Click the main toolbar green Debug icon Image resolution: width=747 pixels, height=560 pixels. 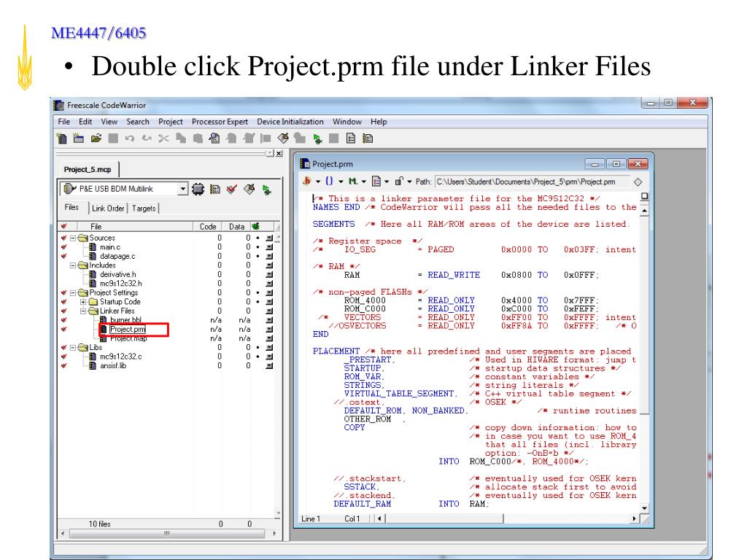coord(317,139)
